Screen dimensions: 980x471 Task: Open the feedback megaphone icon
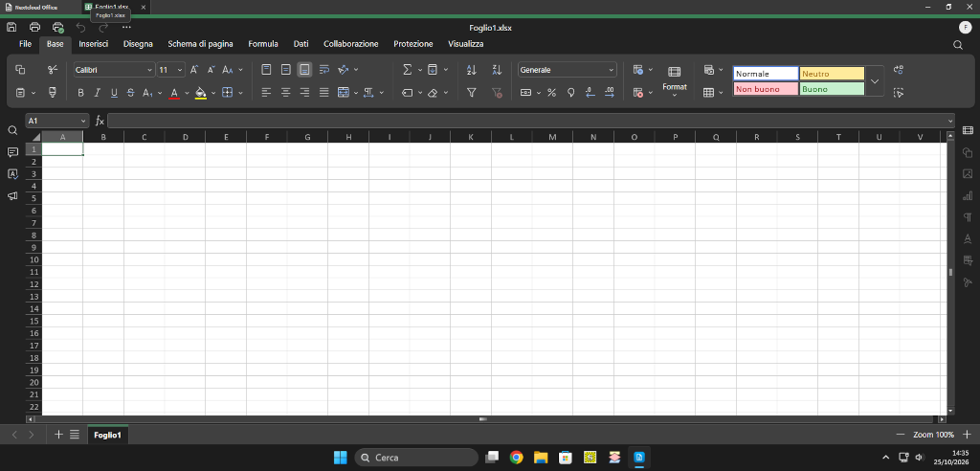tap(12, 196)
